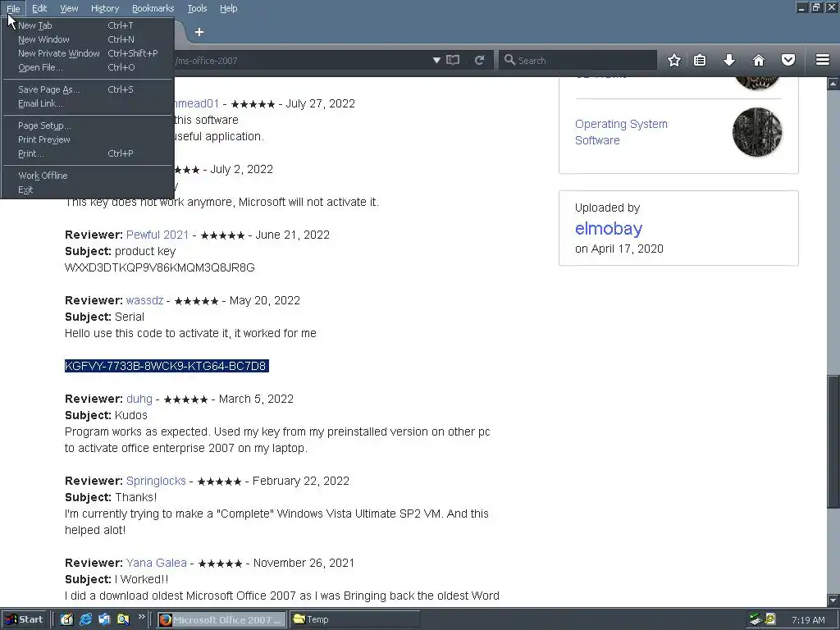The width and height of the screenshot is (840, 630).
Task: Click scrollbar down arrow
Action: coord(833,600)
